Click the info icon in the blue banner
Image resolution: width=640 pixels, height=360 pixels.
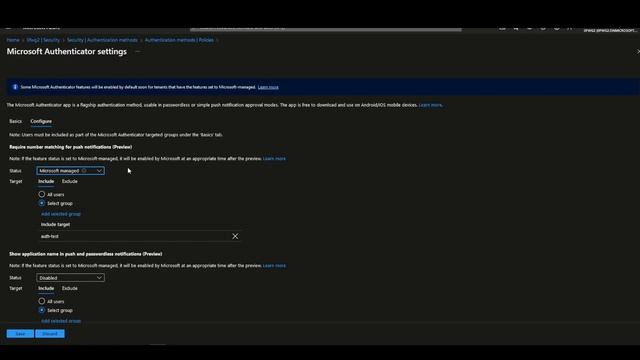15,87
